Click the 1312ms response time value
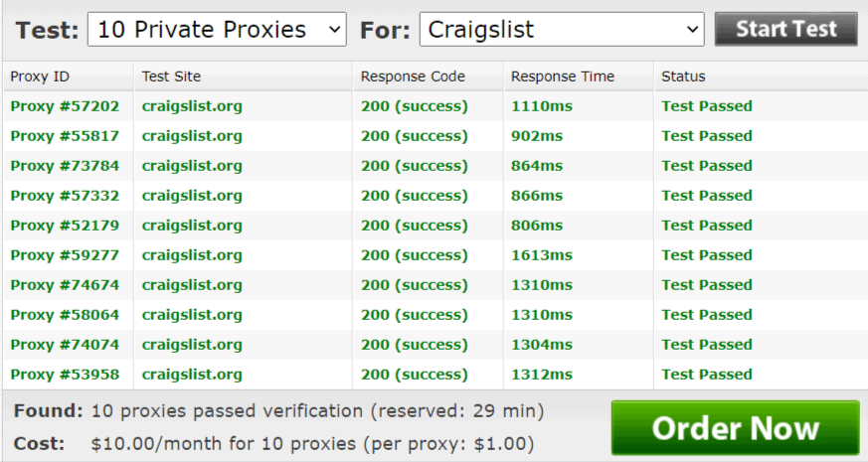 pos(542,376)
